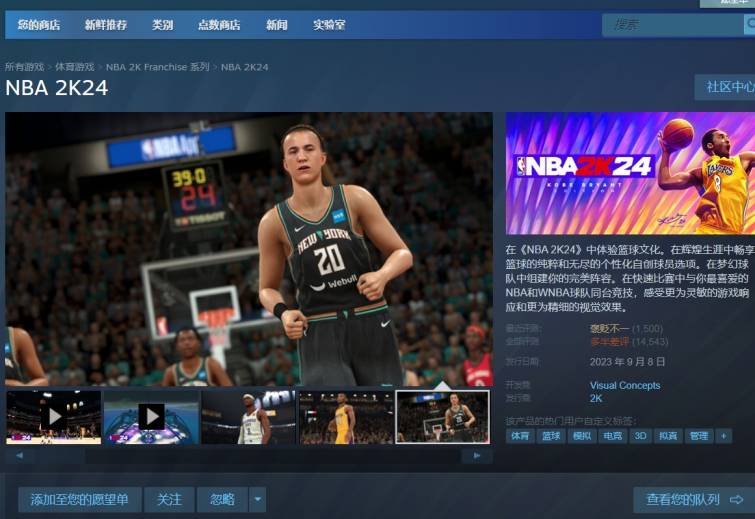The height and width of the screenshot is (519, 755).
Task: Click the plus icon to add tag
Action: coord(724,436)
